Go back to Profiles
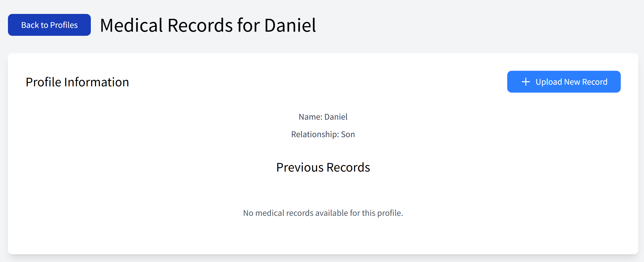This screenshot has height=262, width=644. [49, 25]
